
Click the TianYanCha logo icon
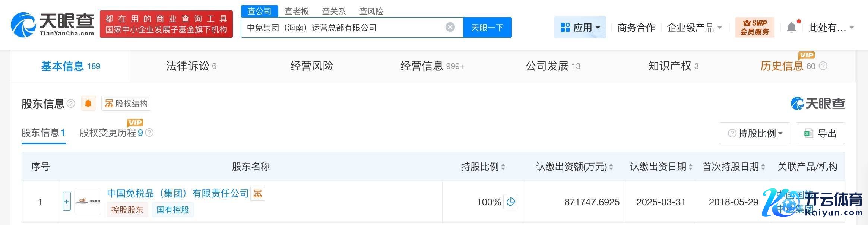point(24,25)
